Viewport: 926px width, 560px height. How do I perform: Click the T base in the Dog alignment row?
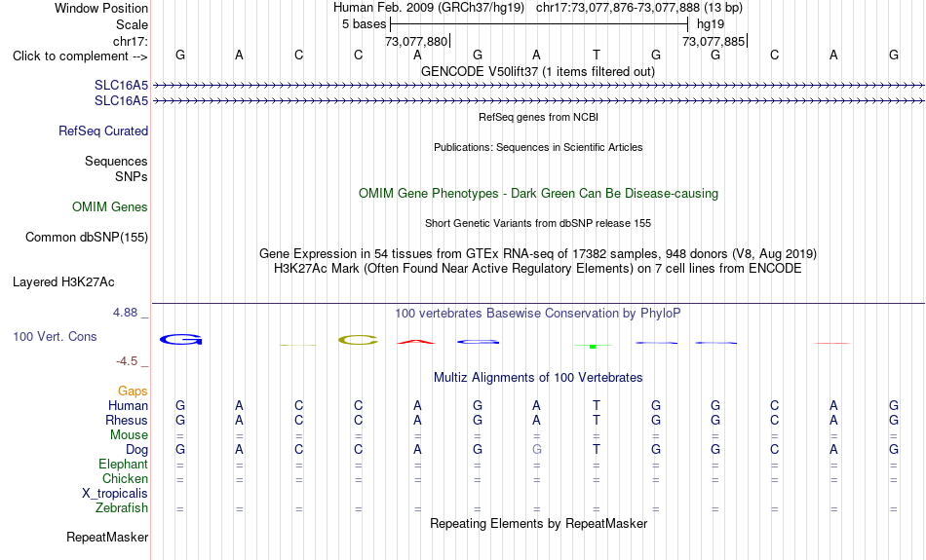(597, 450)
